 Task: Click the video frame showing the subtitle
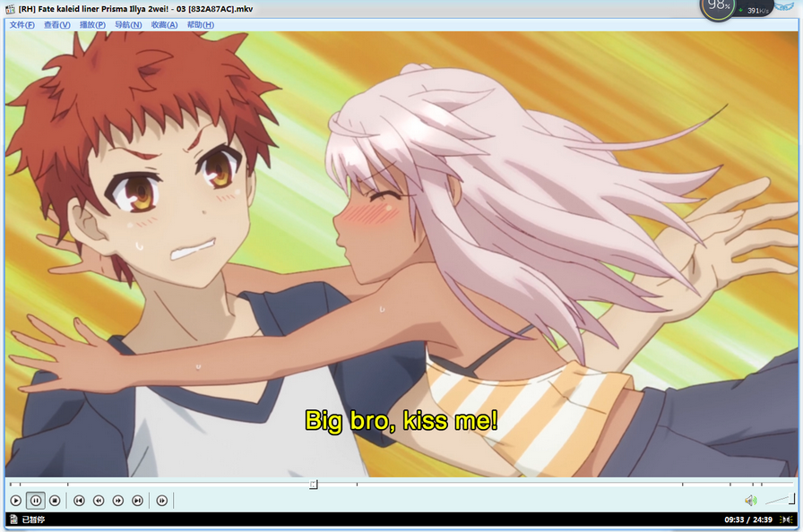pos(401,254)
